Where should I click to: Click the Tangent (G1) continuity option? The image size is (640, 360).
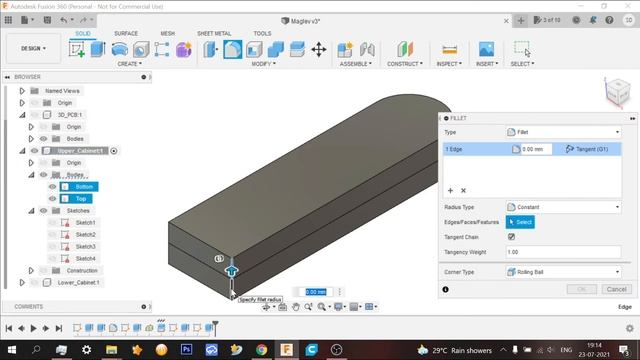pos(587,149)
